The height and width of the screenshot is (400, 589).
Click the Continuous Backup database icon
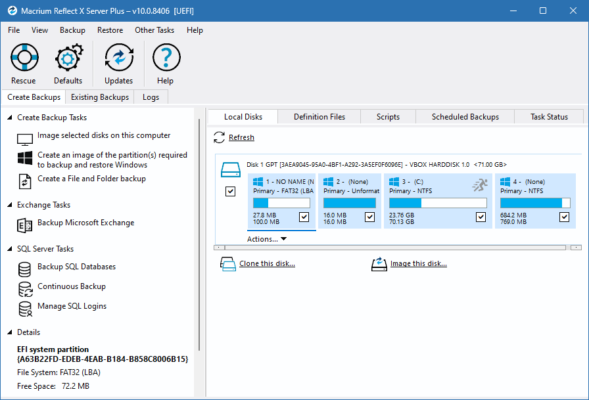point(25,289)
